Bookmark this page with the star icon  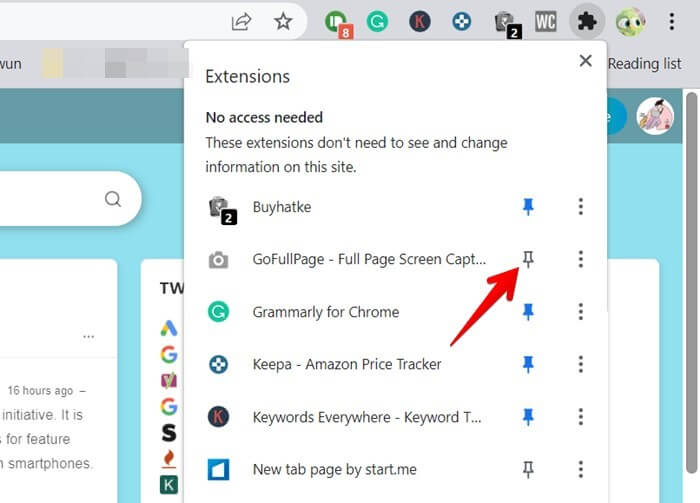(x=283, y=21)
